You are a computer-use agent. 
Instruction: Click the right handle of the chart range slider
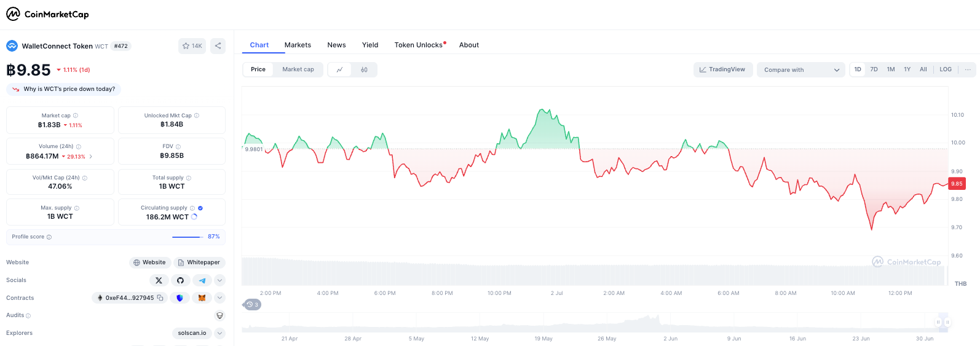click(947, 322)
